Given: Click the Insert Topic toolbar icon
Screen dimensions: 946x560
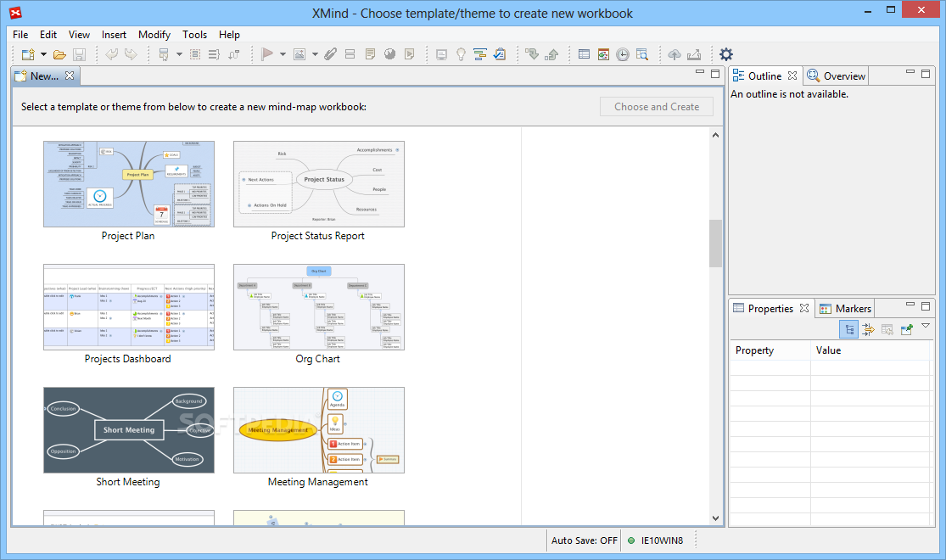Looking at the screenshot, I should click(164, 54).
